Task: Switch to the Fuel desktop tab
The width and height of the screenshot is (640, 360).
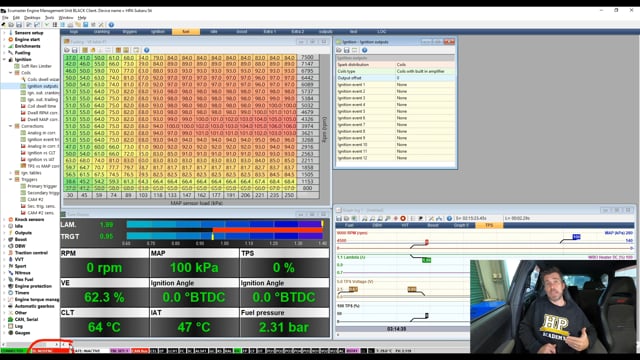Action: point(186,31)
